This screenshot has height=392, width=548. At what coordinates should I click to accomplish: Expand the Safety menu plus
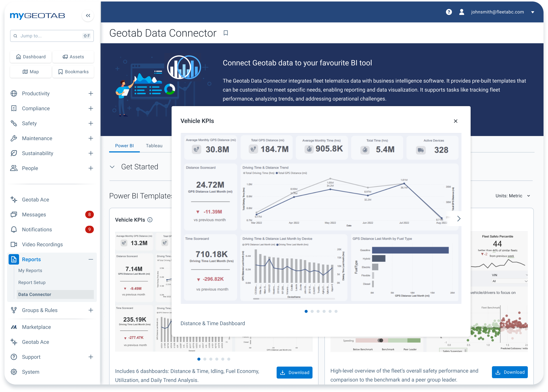click(91, 123)
